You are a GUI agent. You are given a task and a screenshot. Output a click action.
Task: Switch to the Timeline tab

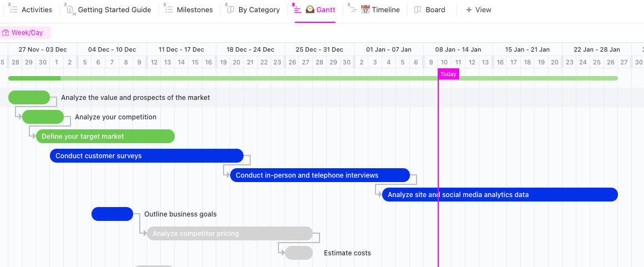pos(386,9)
